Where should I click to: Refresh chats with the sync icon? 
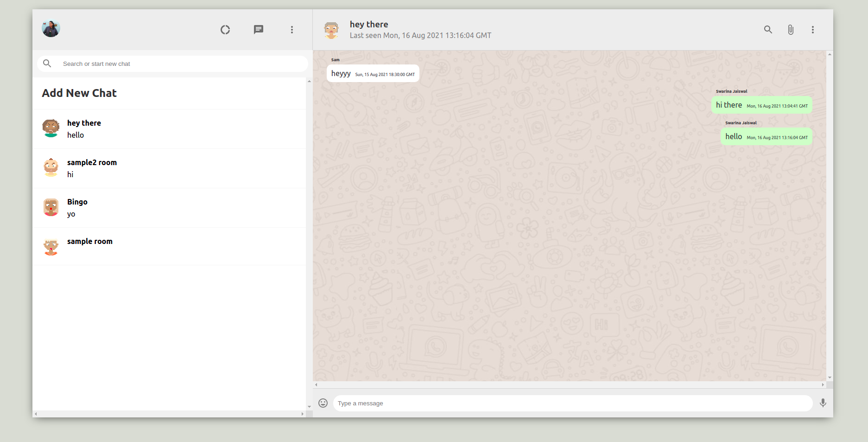(x=225, y=29)
